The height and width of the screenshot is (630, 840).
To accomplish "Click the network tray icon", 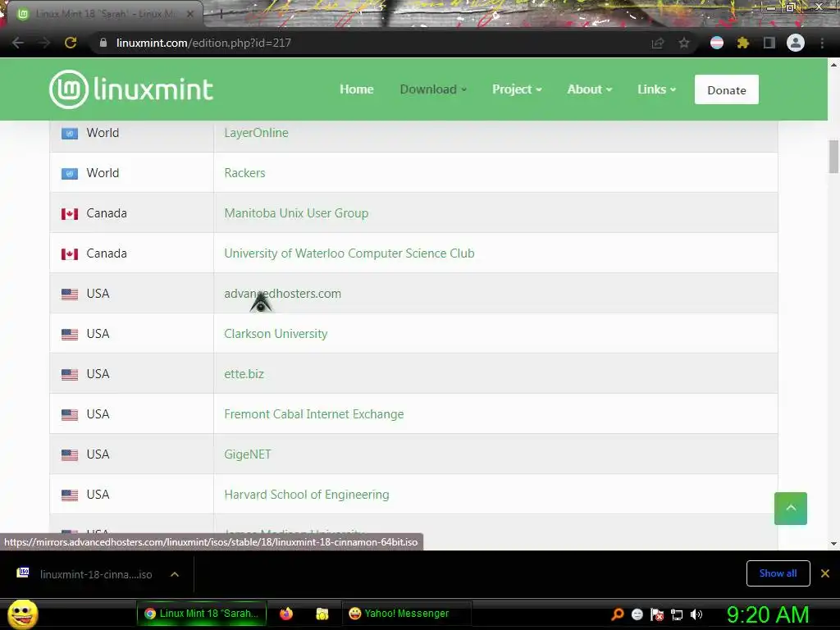I will [x=677, y=614].
